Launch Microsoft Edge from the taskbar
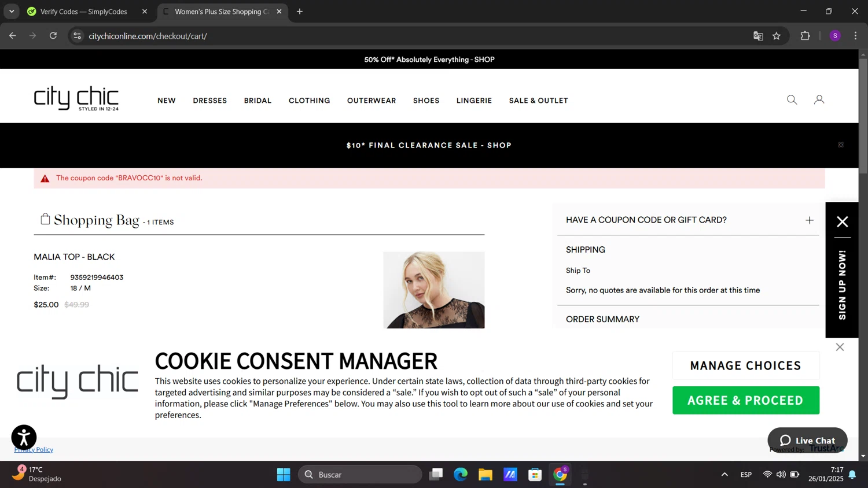868x488 pixels. (461, 475)
